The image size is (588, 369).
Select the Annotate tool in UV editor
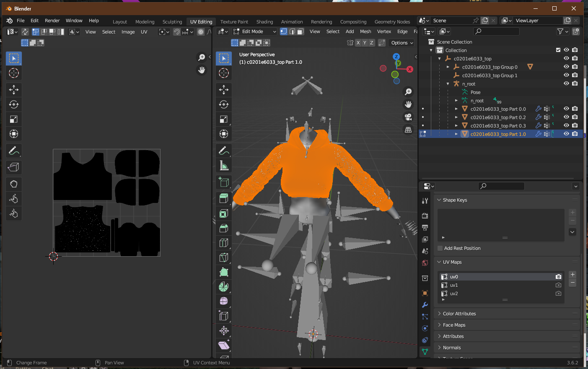(13, 151)
